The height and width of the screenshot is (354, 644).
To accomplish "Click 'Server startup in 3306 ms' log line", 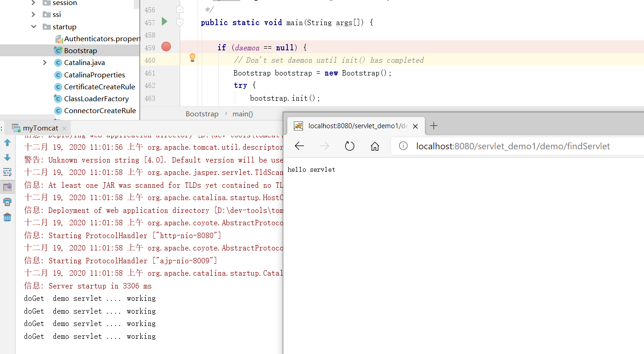I will pos(88,286).
